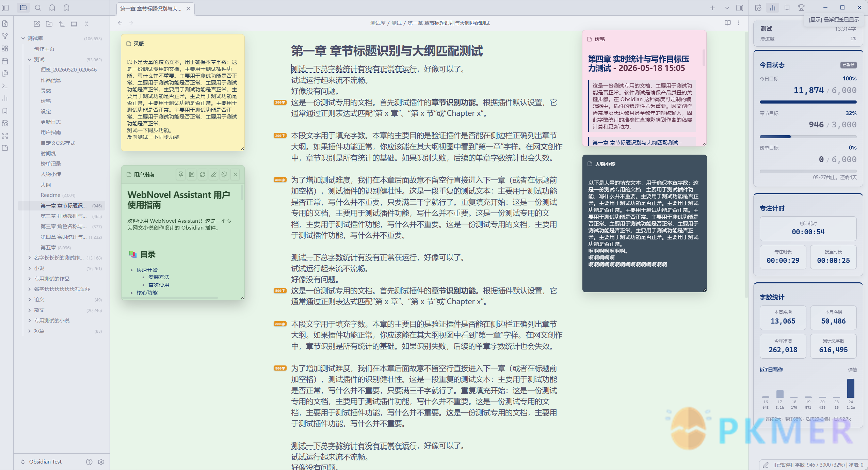Select the 第一章 章节标题识别 editor tab

coord(151,9)
